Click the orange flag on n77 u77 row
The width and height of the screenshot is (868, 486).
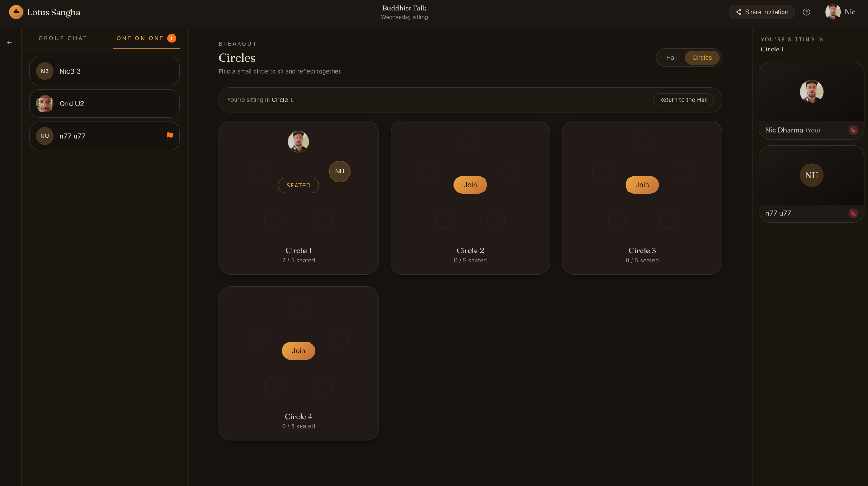(x=170, y=136)
